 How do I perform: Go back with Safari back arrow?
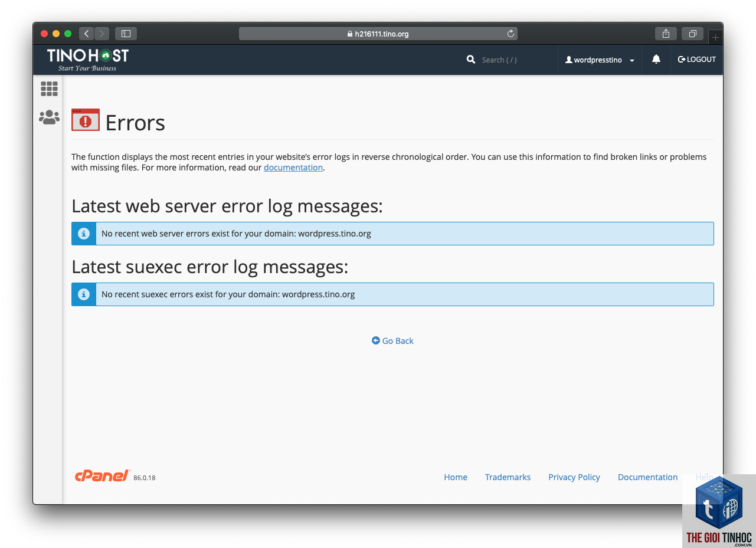(86, 34)
